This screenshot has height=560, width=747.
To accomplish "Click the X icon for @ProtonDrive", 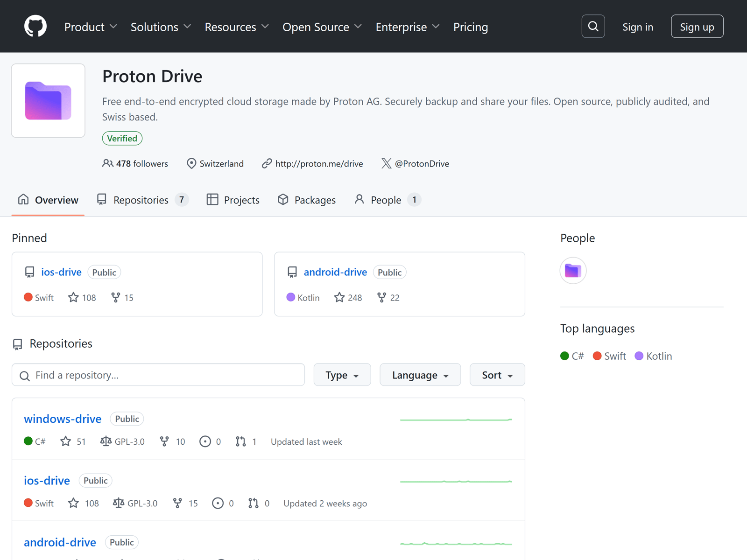I will click(x=386, y=163).
